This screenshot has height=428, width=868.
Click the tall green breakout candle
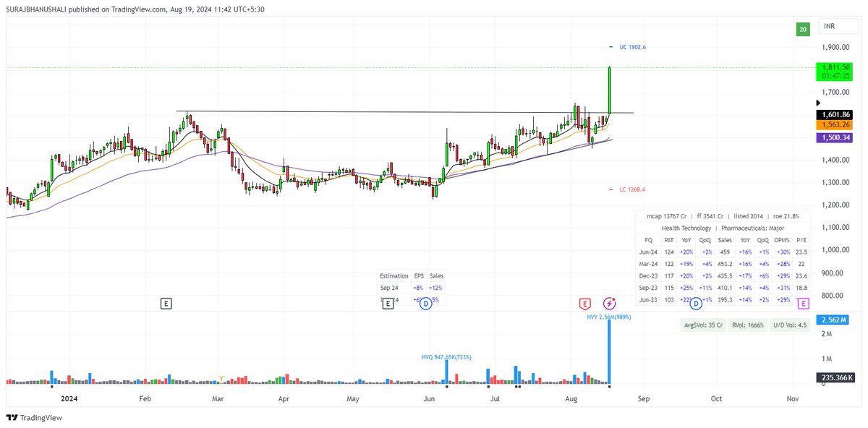[610, 90]
